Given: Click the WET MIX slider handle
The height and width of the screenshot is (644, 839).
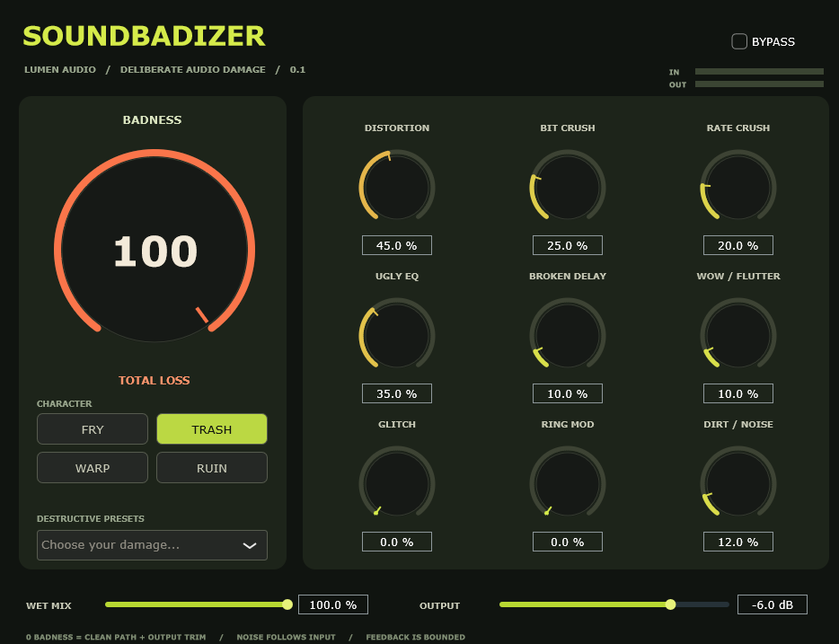Looking at the screenshot, I should (287, 604).
